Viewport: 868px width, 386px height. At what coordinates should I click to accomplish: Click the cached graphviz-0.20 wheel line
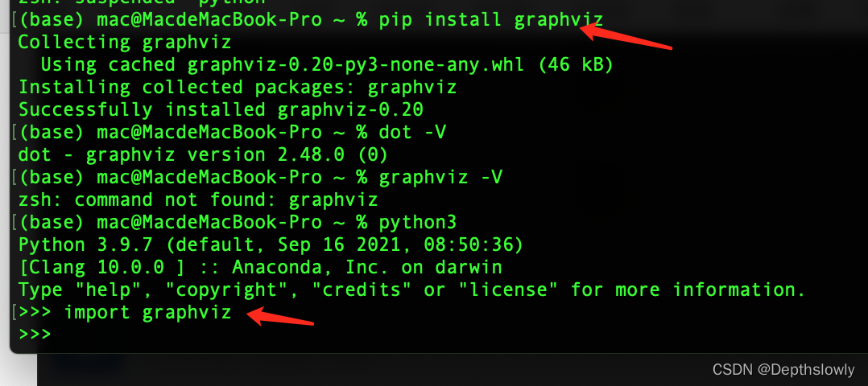[x=327, y=64]
